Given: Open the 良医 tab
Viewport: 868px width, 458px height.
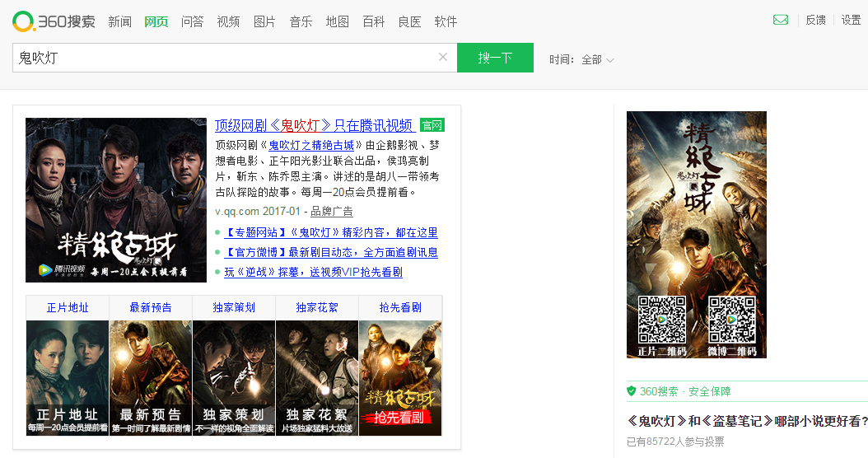Looking at the screenshot, I should (x=409, y=21).
